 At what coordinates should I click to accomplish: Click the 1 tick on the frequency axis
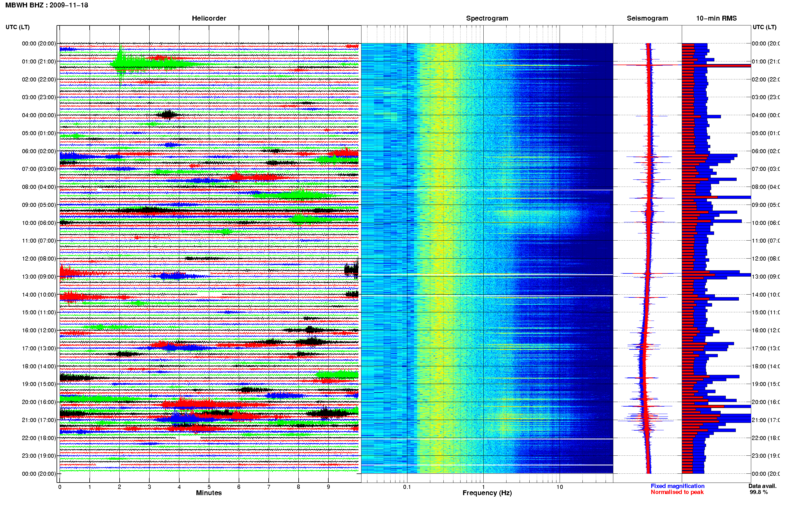483,487
